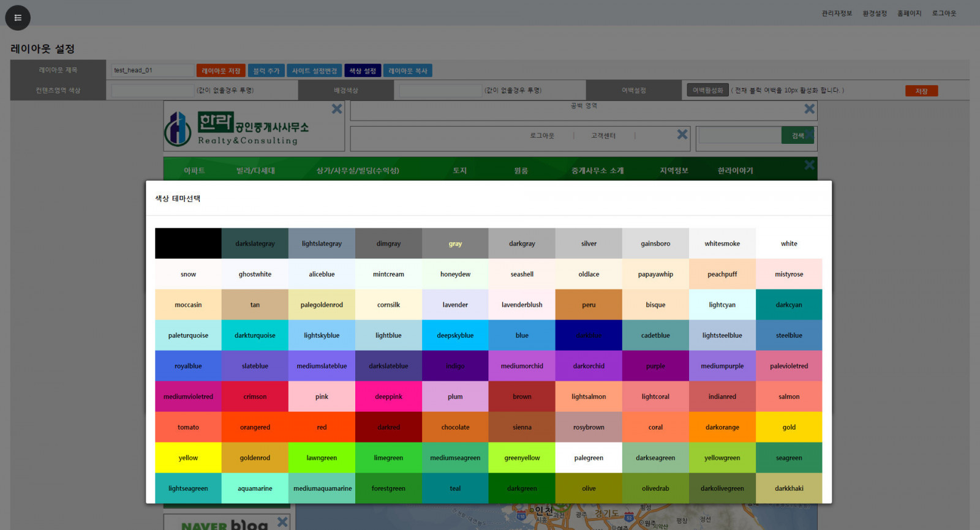
Task: Toggle the 여백활성화 margin button
Action: 707,91
